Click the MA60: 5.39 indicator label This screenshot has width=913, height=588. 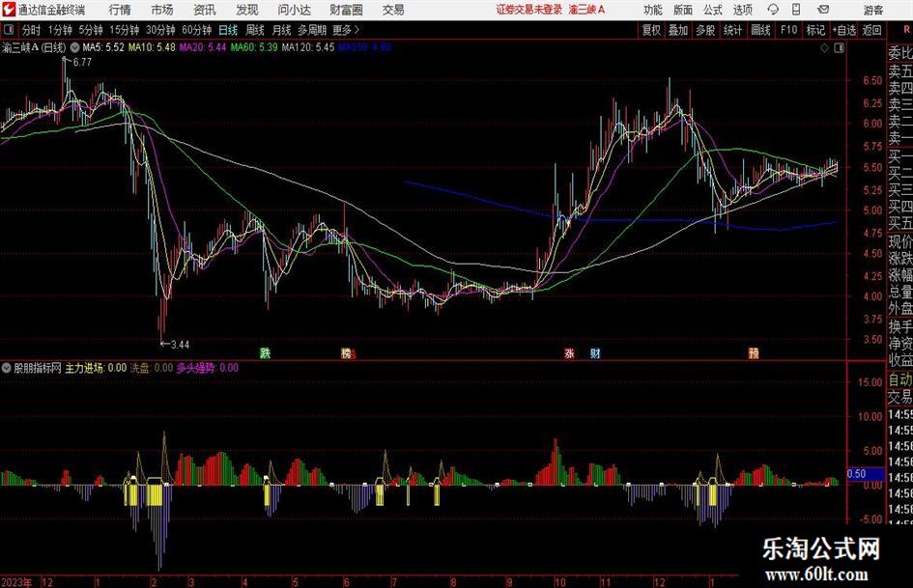(x=254, y=47)
